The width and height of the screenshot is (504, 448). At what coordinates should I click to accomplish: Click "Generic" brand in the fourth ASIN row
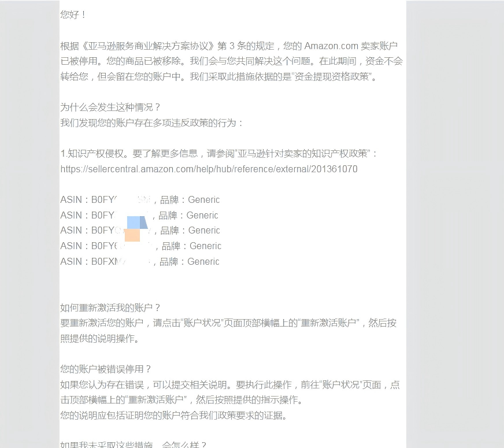point(205,246)
